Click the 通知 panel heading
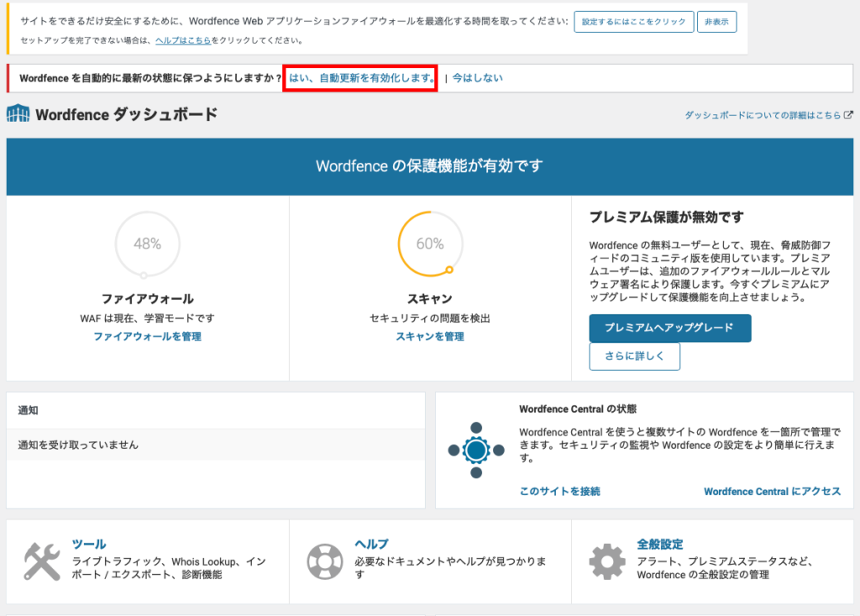 (28, 410)
